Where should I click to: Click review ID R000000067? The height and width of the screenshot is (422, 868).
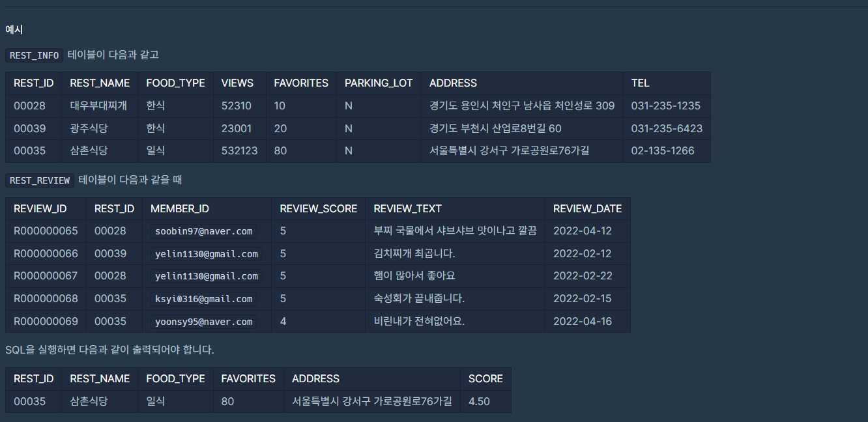(46, 276)
